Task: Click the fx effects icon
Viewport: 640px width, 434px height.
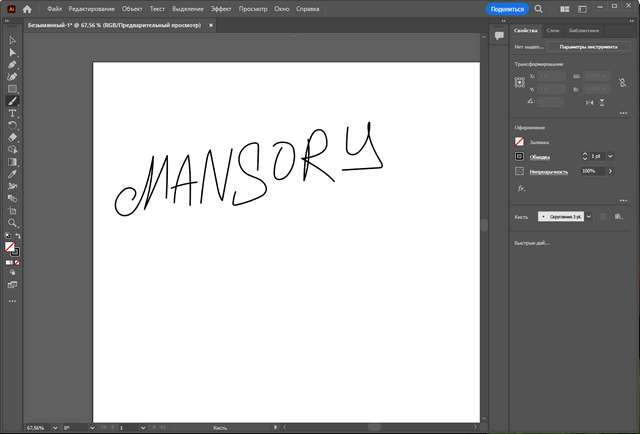Action: [521, 187]
